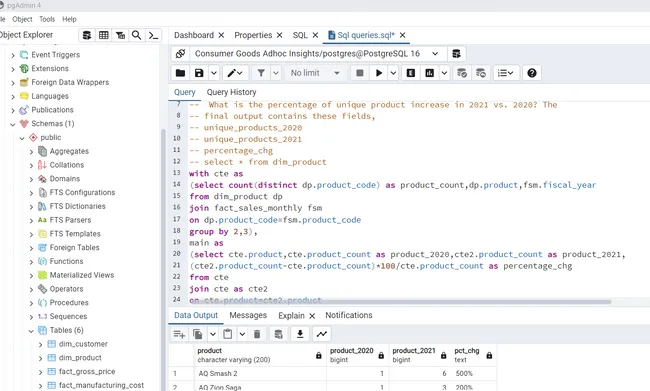Download results as CSV icon

(300, 334)
